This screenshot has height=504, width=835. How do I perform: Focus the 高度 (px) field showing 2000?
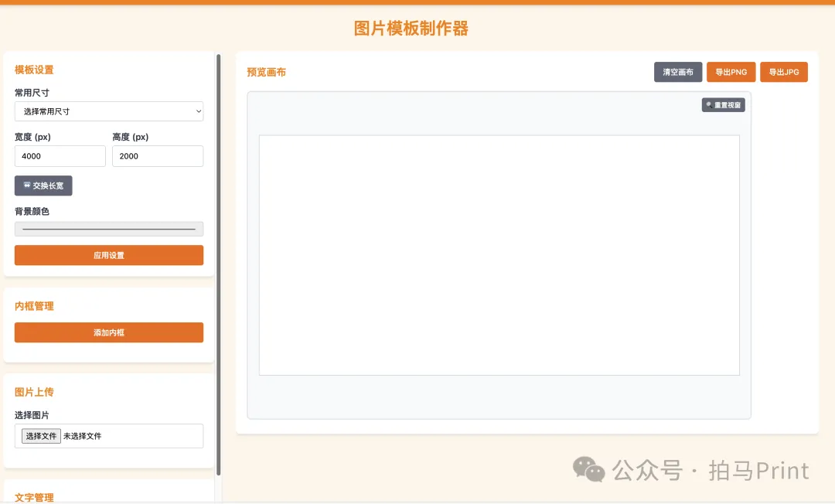(158, 156)
